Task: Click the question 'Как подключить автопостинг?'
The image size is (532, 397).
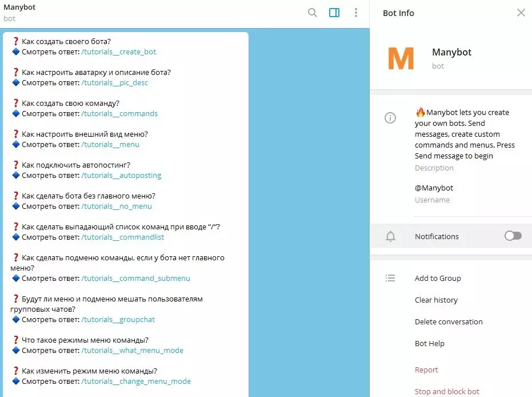Action: [x=76, y=165]
